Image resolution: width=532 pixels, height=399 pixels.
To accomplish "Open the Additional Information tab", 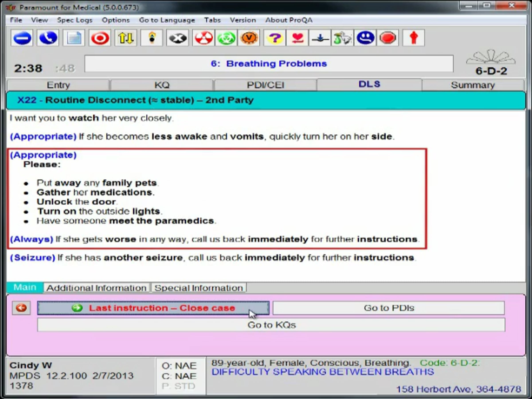I will pyautogui.click(x=96, y=288).
